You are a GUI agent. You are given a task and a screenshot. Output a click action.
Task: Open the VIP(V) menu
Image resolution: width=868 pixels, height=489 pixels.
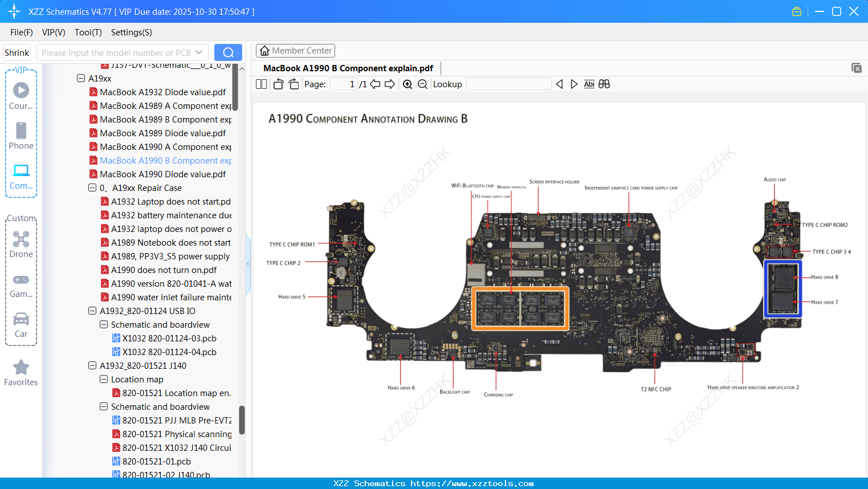54,32
